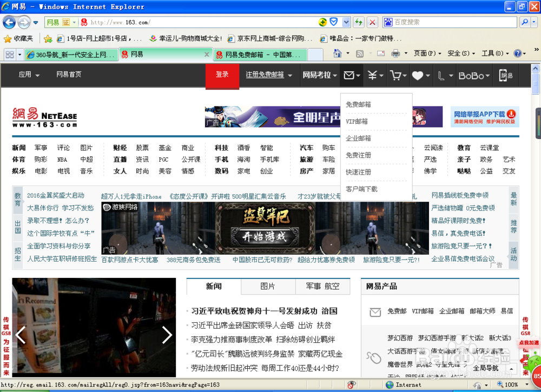541x392 pixels.
Task: Close the 网易 browser tab
Action: [x=207, y=55]
